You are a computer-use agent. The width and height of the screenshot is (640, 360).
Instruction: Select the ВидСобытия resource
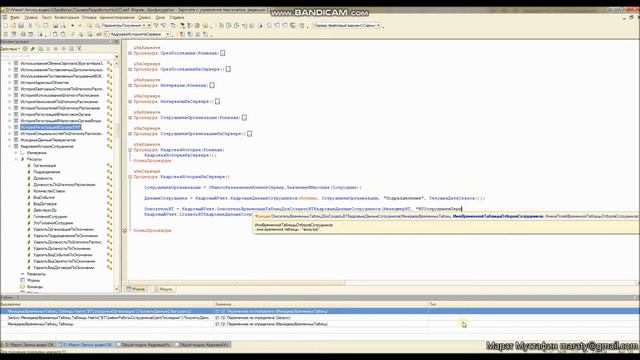pyautogui.click(x=44, y=198)
